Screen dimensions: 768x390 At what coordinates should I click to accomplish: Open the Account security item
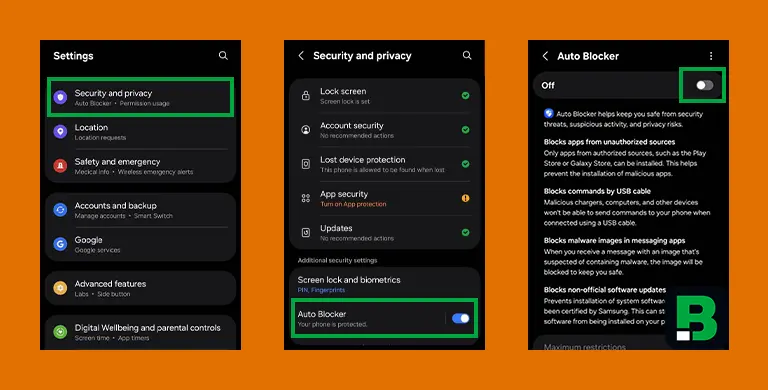pos(384,130)
